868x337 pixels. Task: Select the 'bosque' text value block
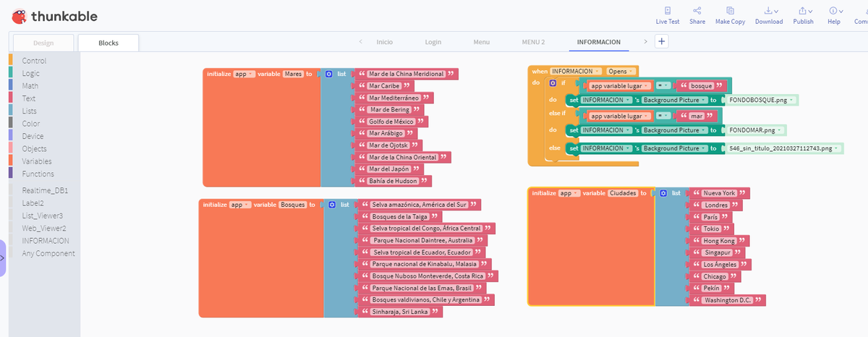pyautogui.click(x=702, y=85)
